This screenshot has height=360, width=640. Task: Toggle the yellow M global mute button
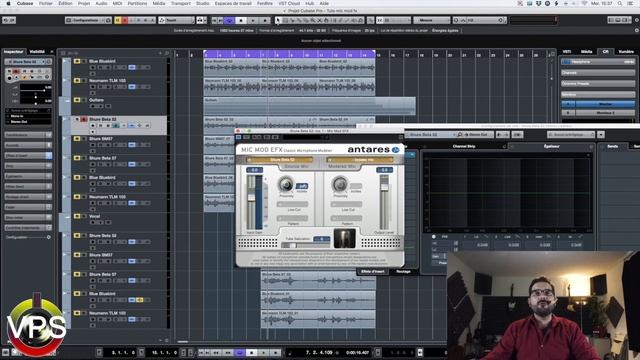coord(118,20)
